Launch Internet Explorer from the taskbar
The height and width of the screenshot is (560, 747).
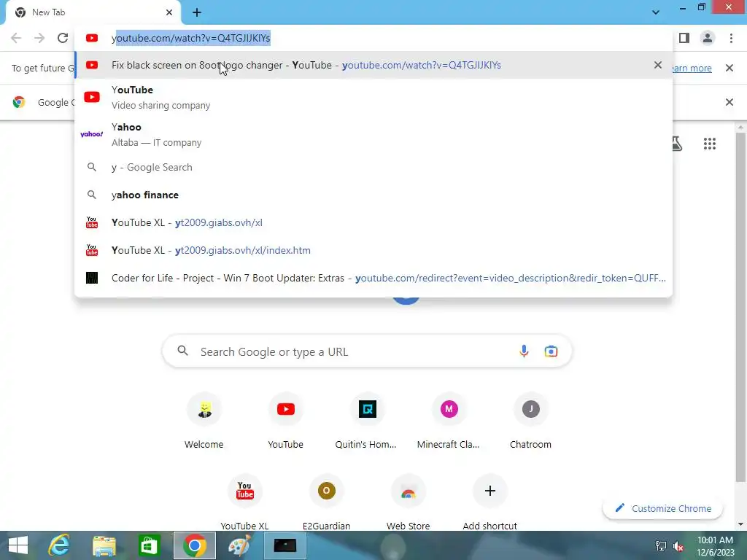60,545
